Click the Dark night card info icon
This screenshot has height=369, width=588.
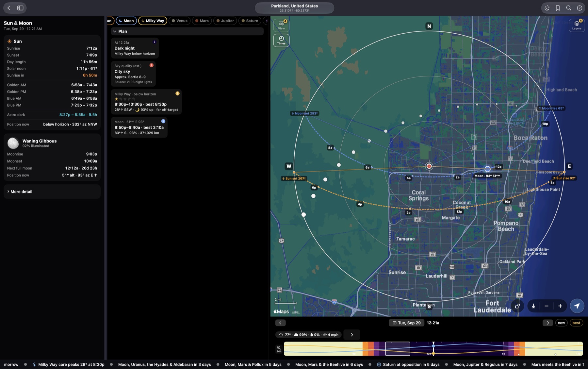pyautogui.click(x=155, y=42)
